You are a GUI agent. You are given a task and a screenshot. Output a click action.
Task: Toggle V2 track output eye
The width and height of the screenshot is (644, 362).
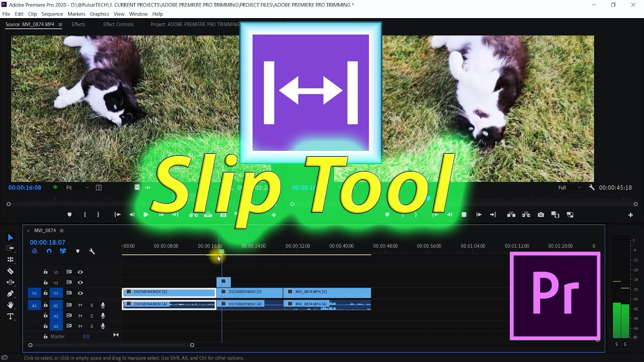pyautogui.click(x=80, y=283)
